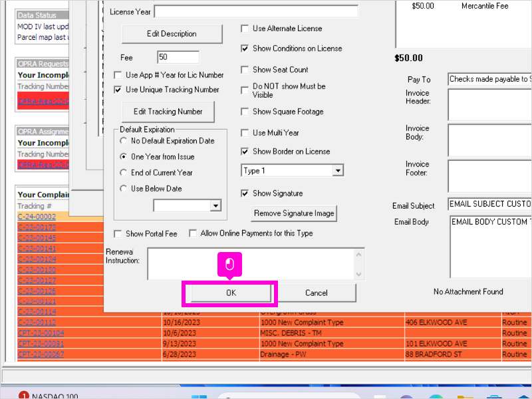Viewport: 532px width, 399px height.
Task: Open the OPRA-Req link under OPRA Requests
Action: (43, 101)
